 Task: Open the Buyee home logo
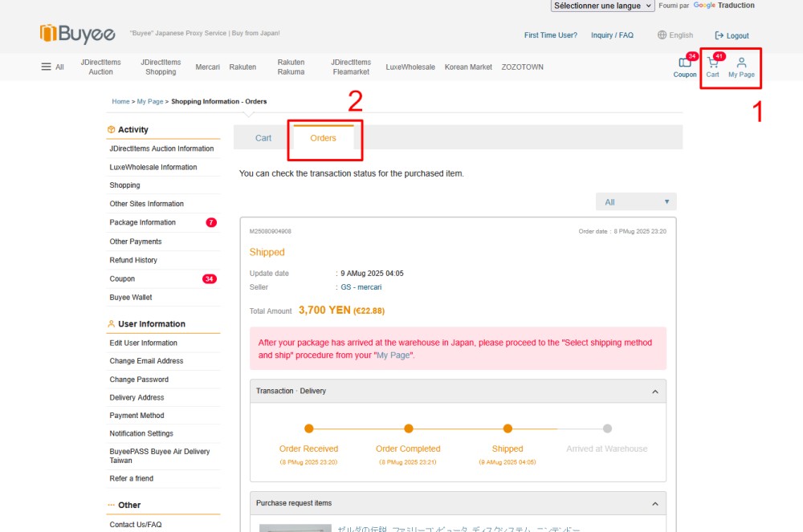tap(77, 34)
